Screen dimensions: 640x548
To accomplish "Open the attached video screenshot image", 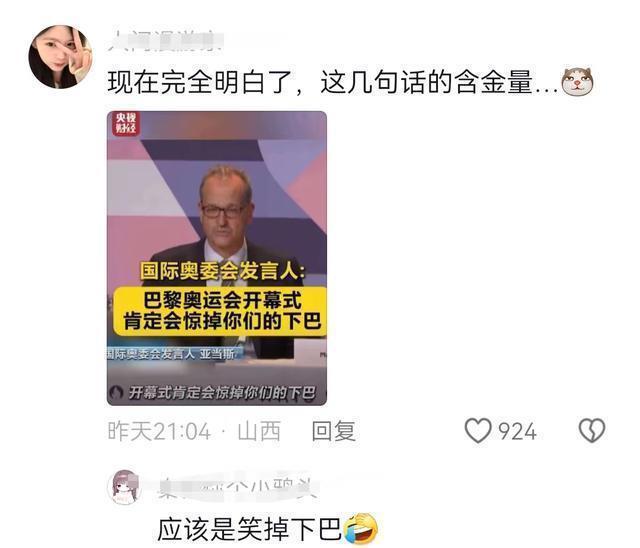I will tap(217, 258).
